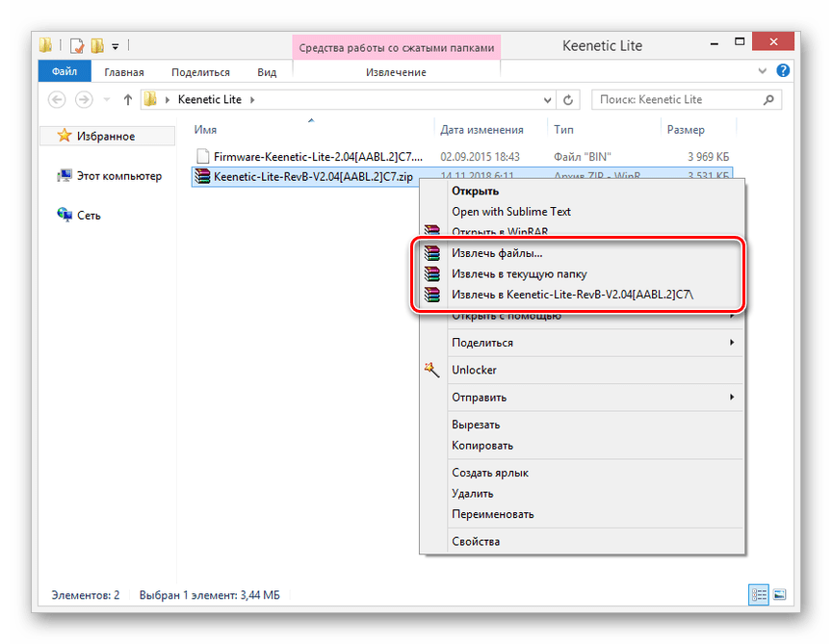832x644 pixels.
Task: Expand the recent locations dropdown arrow
Action: pos(107,100)
